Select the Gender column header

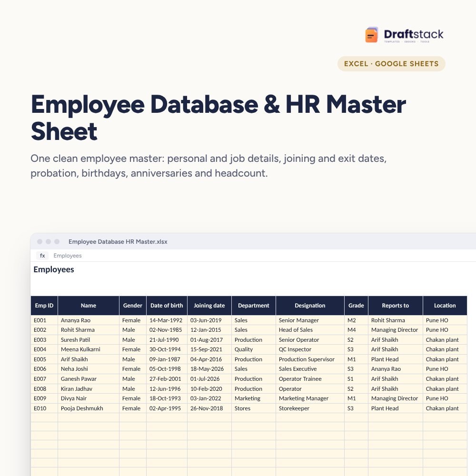point(133,306)
